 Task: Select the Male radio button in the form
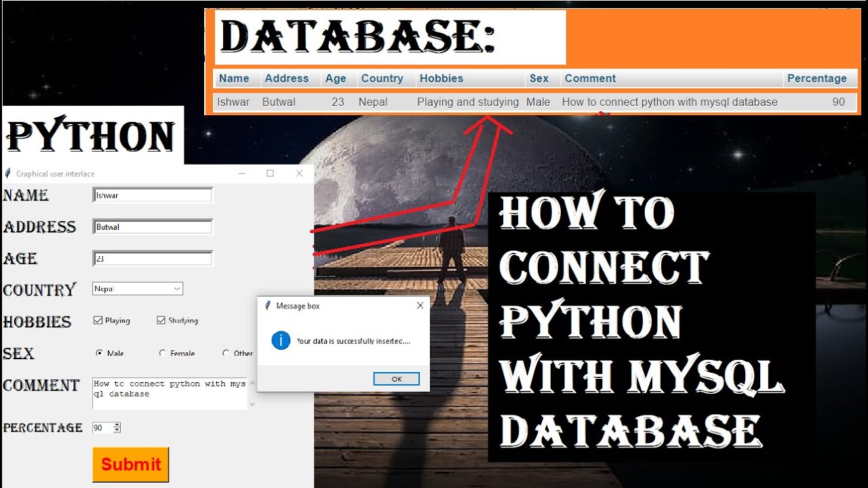click(x=99, y=353)
